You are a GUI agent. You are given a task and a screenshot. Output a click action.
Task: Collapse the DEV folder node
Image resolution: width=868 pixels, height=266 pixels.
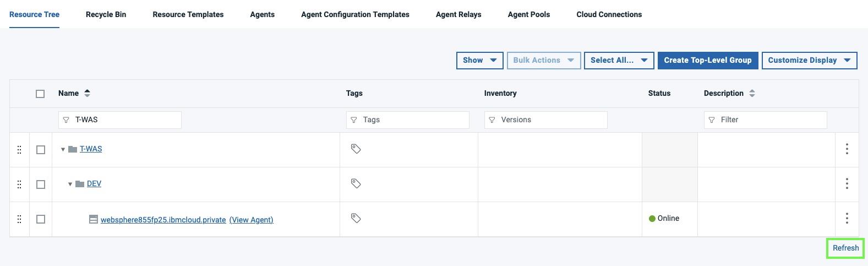click(x=70, y=184)
